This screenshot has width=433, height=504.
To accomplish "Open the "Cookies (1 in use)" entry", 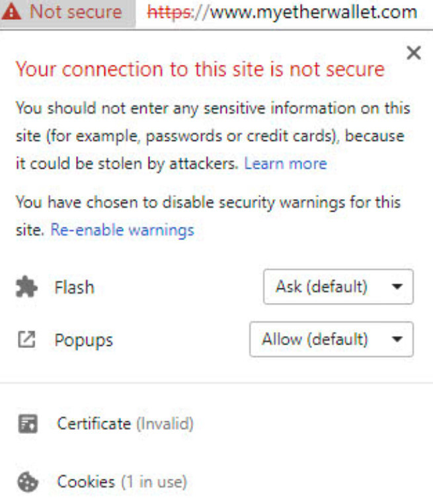I will pos(122,482).
